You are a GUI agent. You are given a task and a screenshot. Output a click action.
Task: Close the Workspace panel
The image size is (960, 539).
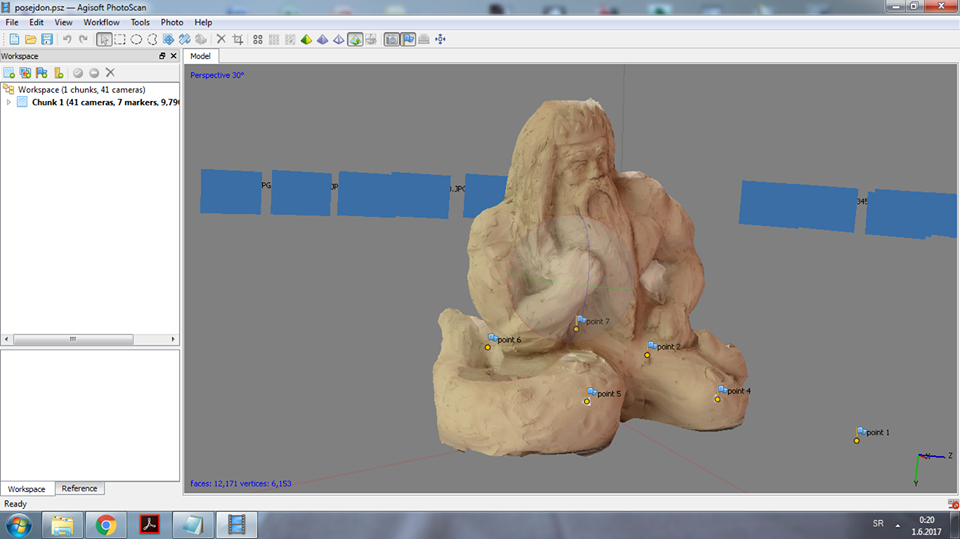click(x=173, y=56)
